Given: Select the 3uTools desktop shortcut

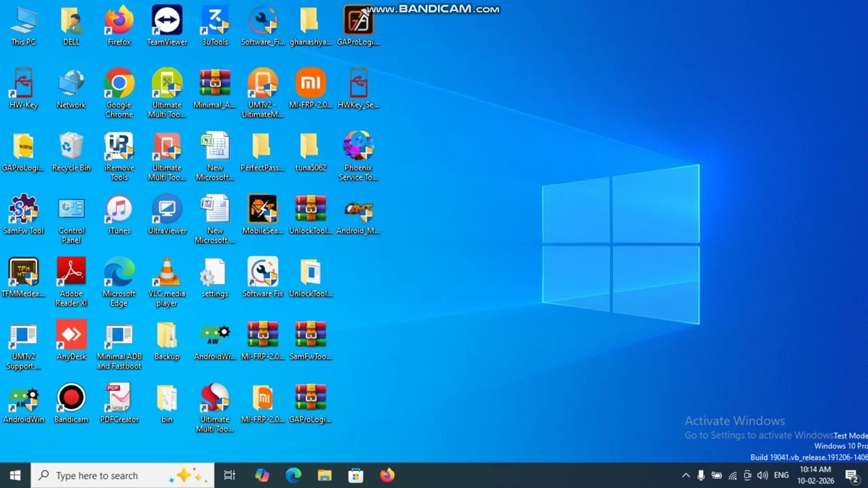Looking at the screenshot, I should click(x=215, y=26).
